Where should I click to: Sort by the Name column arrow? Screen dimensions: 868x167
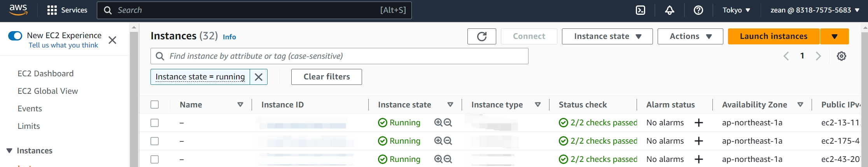tap(240, 104)
